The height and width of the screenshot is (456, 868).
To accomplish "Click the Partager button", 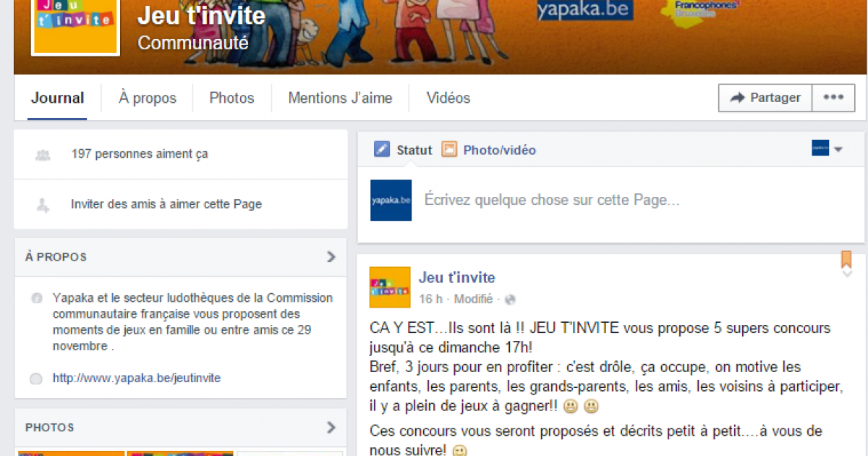I will (765, 98).
